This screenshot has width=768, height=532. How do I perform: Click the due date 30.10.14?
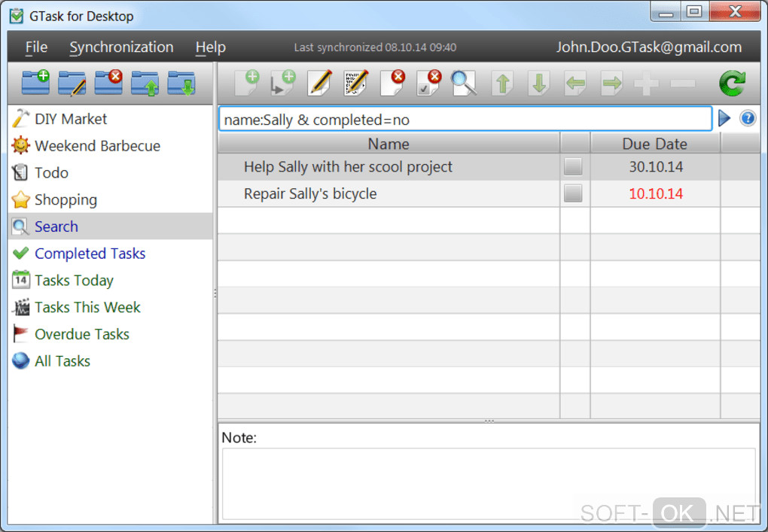pos(656,167)
